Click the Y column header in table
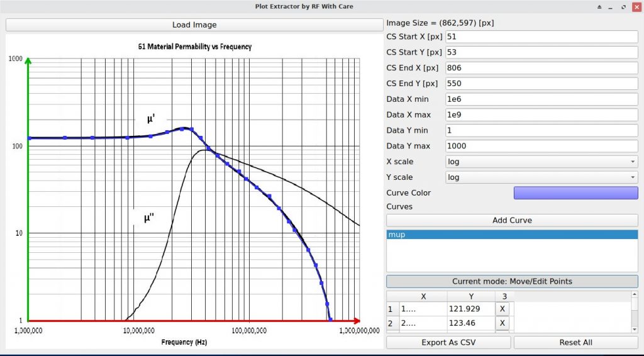Screen dimensions: 644x356 tap(471, 296)
